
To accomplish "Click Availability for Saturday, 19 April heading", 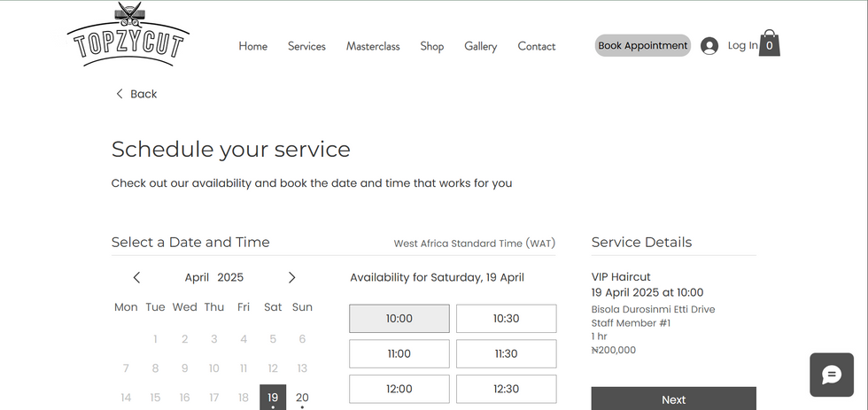I will point(438,278).
